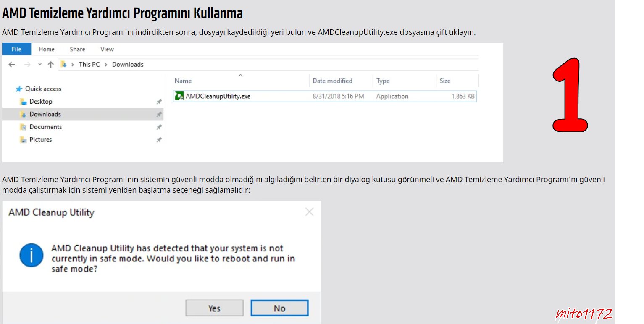Click the Downloads folder icon in address bar
The width and height of the screenshot is (644, 324).
click(64, 65)
